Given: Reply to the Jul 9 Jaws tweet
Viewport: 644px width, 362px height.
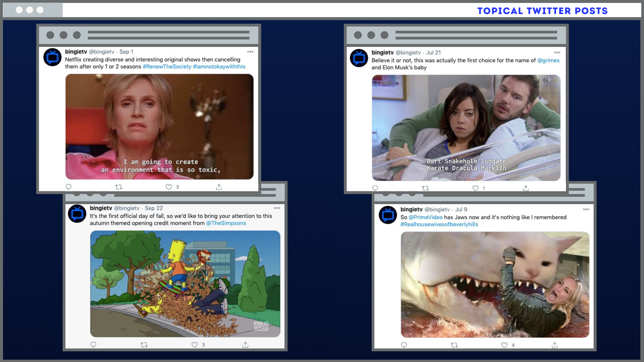Looking at the screenshot, I should (x=404, y=345).
